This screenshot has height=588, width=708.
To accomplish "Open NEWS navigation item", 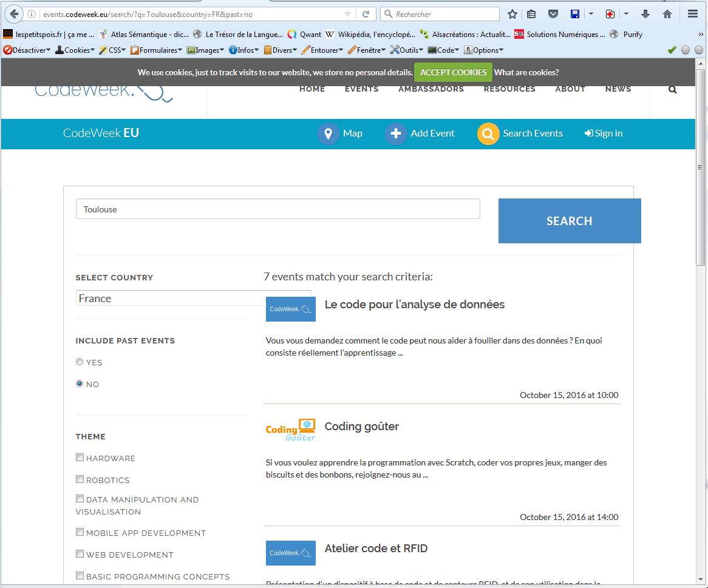I will pos(618,89).
